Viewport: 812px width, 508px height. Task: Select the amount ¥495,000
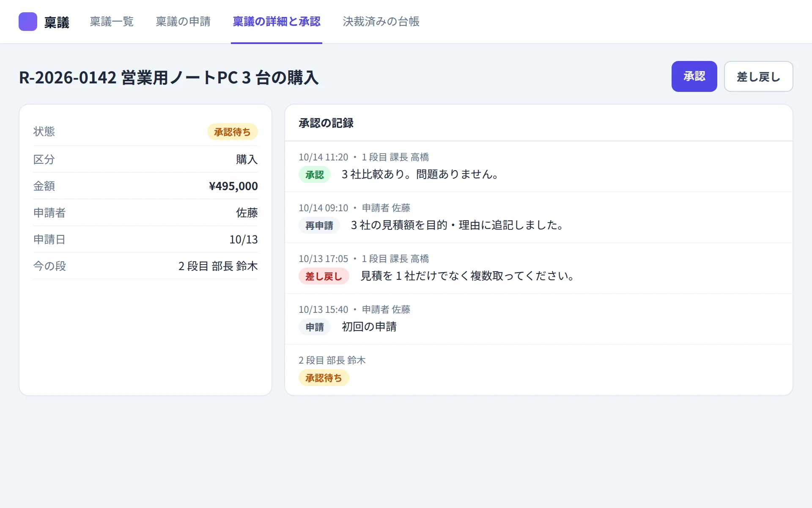[x=233, y=186]
